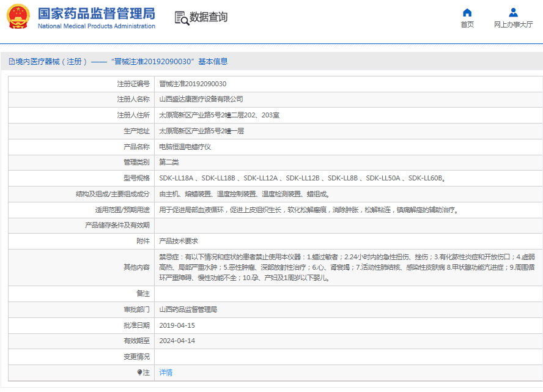Click expiry date 2024-04-14
Viewport: 543px width, 392px height.
click(177, 341)
